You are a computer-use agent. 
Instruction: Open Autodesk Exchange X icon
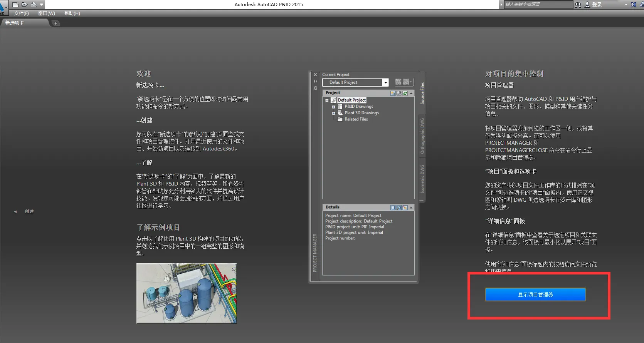(634, 5)
